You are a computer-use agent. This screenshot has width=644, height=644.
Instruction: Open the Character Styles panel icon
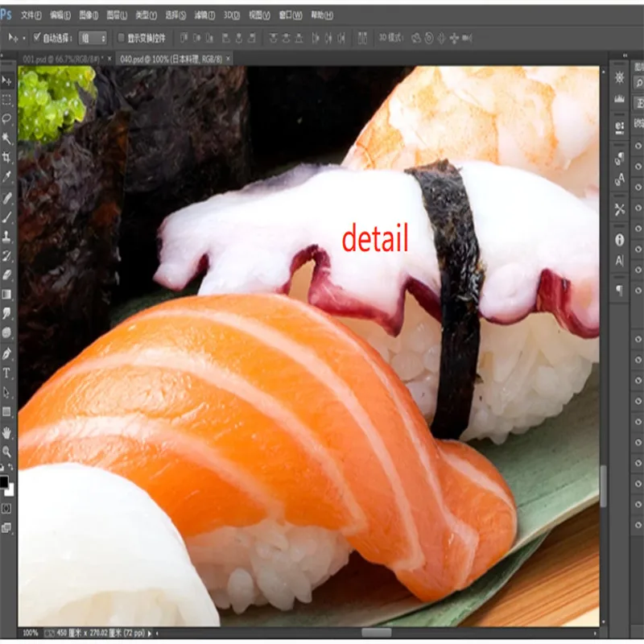click(x=619, y=179)
